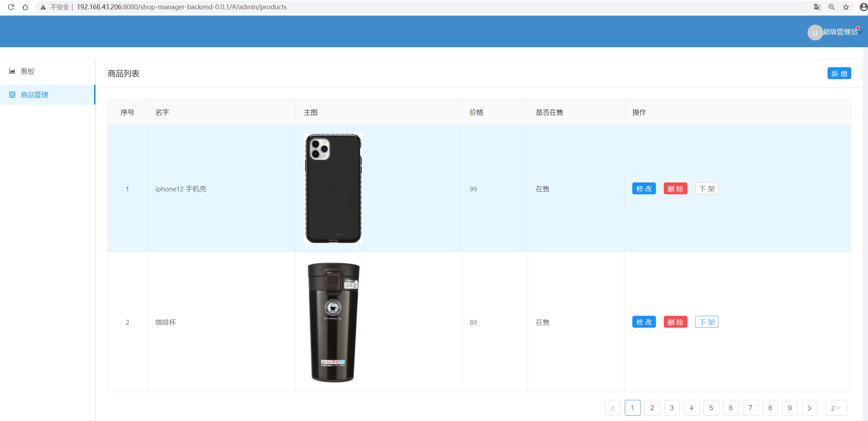Click the browser reload icon
This screenshot has width=868, height=421.
(x=11, y=7)
